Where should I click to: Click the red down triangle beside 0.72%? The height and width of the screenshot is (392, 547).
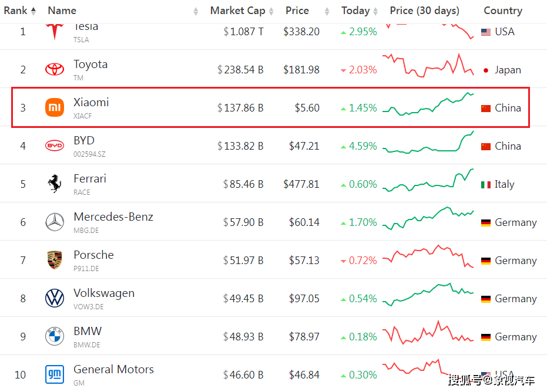(343, 261)
